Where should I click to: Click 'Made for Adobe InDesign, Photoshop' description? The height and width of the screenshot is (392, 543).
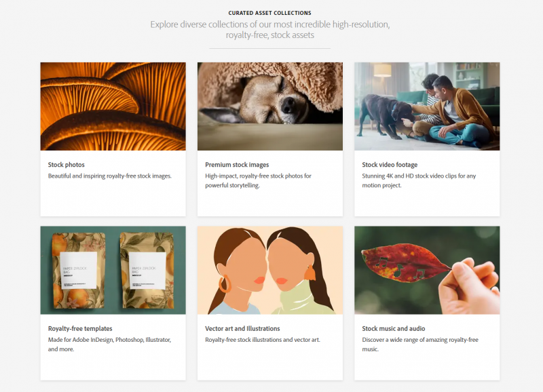coord(109,345)
